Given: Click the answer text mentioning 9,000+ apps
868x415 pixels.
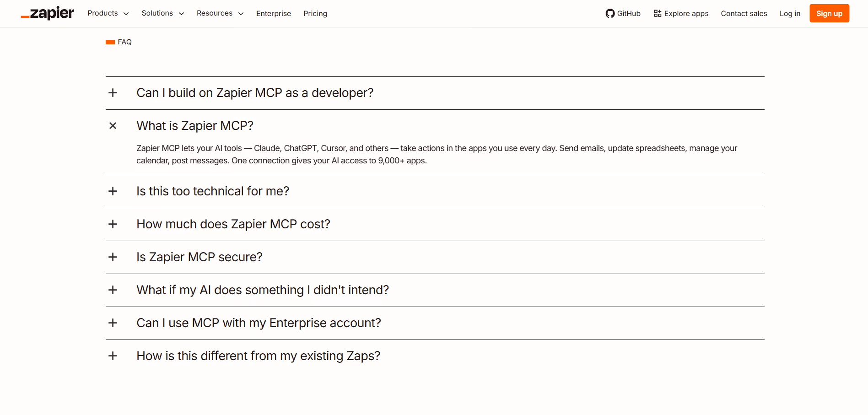Looking at the screenshot, I should (x=437, y=154).
